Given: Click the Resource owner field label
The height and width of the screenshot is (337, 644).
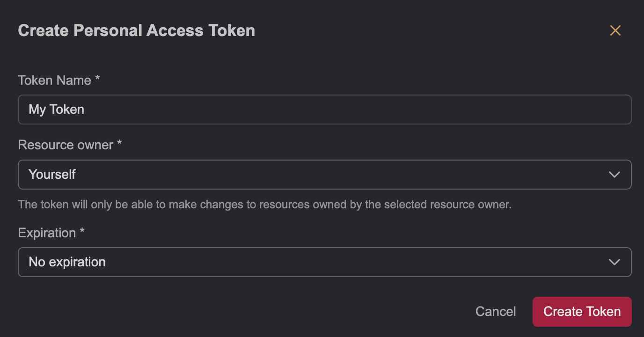Looking at the screenshot, I should [66, 145].
